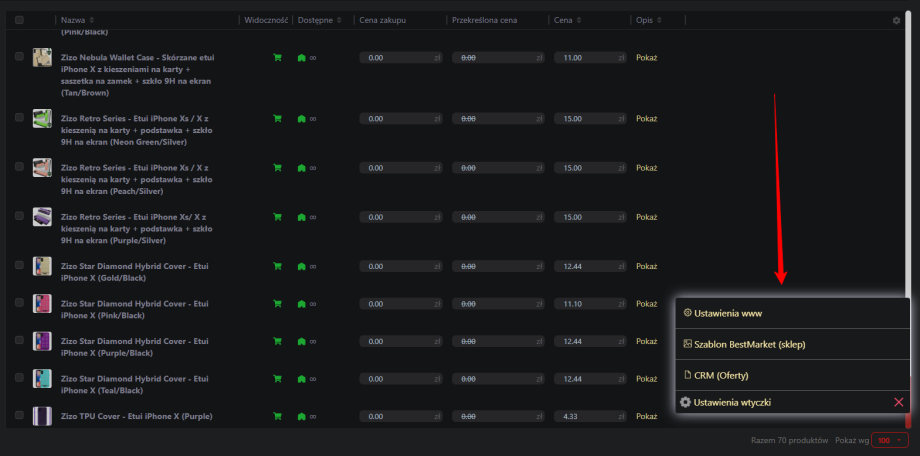Click red X in plugin settings popup
This screenshot has width=920, height=456.
tap(898, 402)
